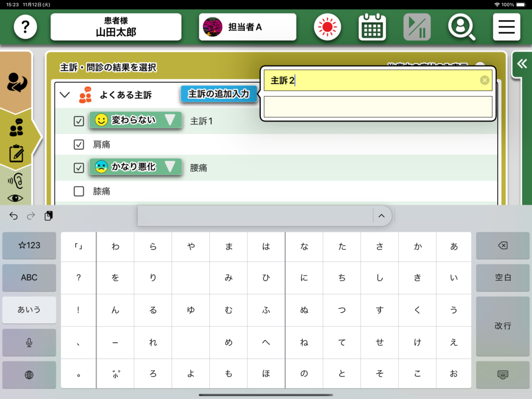Click the play/pause icon in header
This screenshot has width=532, height=399.
417,27
